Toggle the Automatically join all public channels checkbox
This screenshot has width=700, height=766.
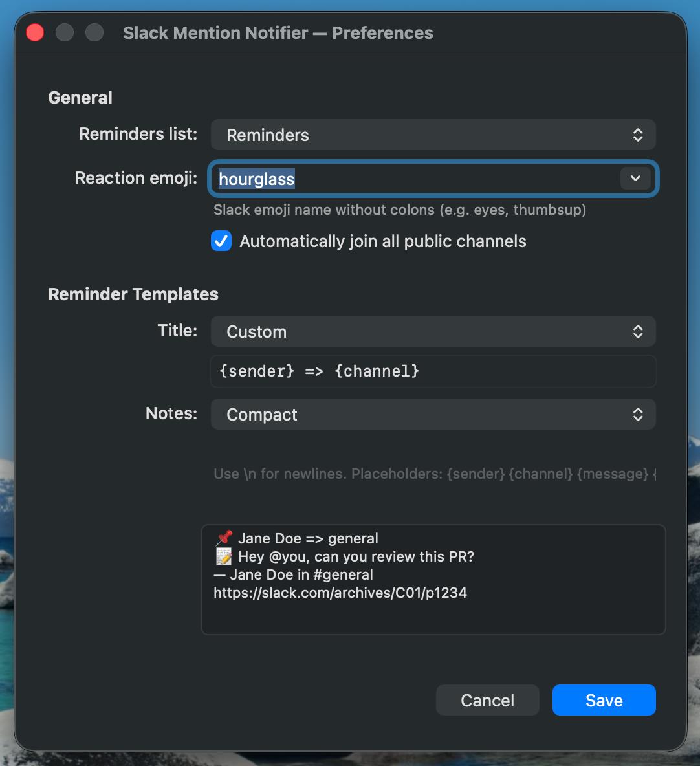(x=221, y=241)
